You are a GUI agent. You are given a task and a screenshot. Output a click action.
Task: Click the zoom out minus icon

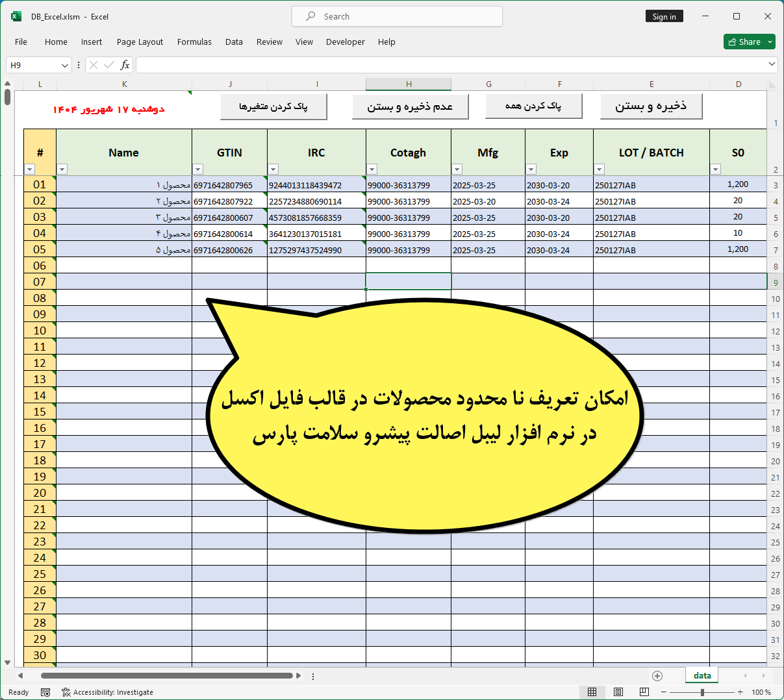click(x=664, y=692)
